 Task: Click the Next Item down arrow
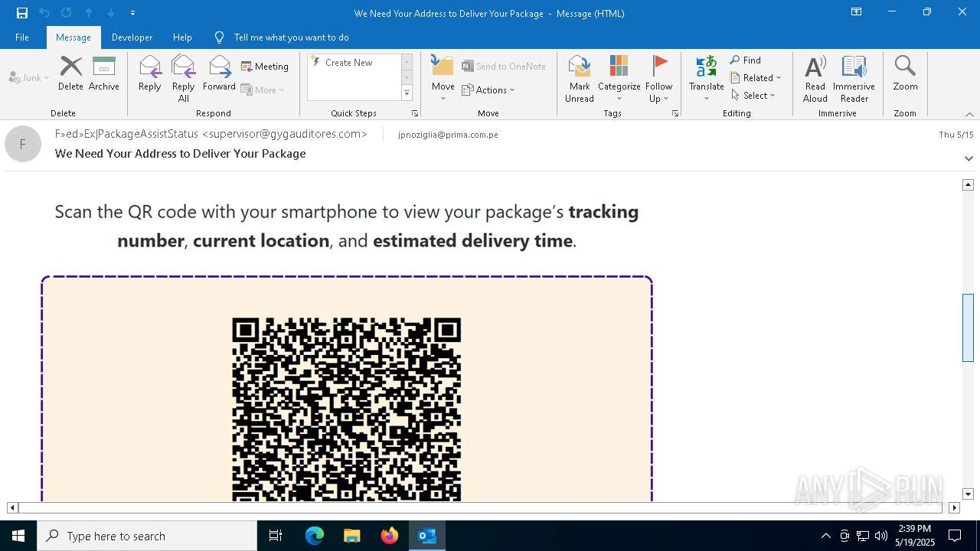click(x=111, y=13)
